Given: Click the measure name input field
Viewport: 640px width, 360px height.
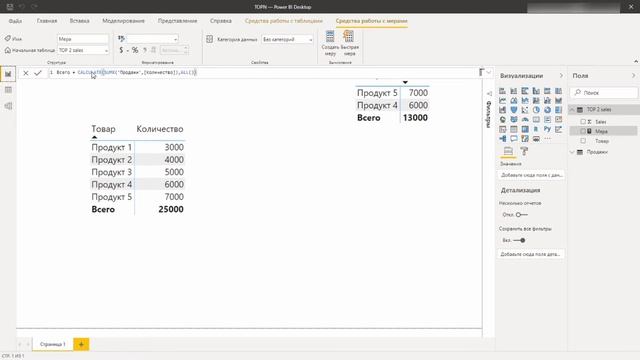Looking at the screenshot, I should click(x=83, y=39).
